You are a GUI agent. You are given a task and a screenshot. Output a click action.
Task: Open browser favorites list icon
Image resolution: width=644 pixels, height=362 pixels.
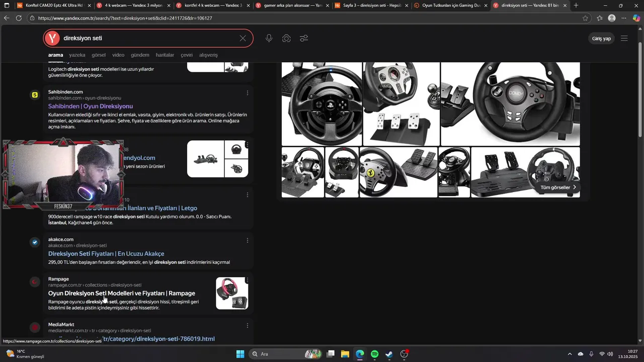600,18
